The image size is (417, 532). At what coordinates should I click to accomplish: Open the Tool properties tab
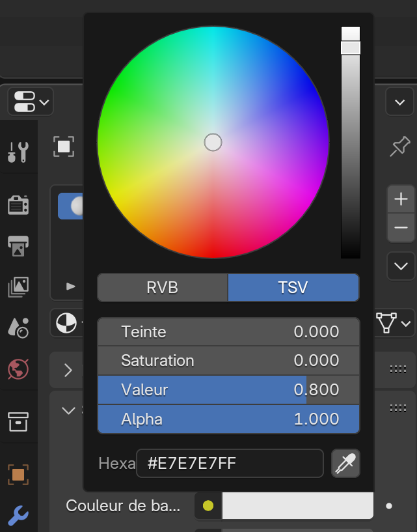point(18,152)
